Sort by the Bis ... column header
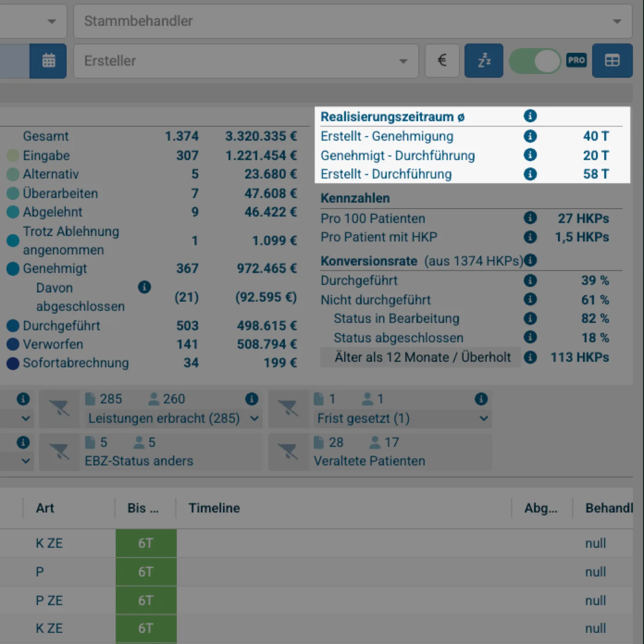 pos(143,508)
